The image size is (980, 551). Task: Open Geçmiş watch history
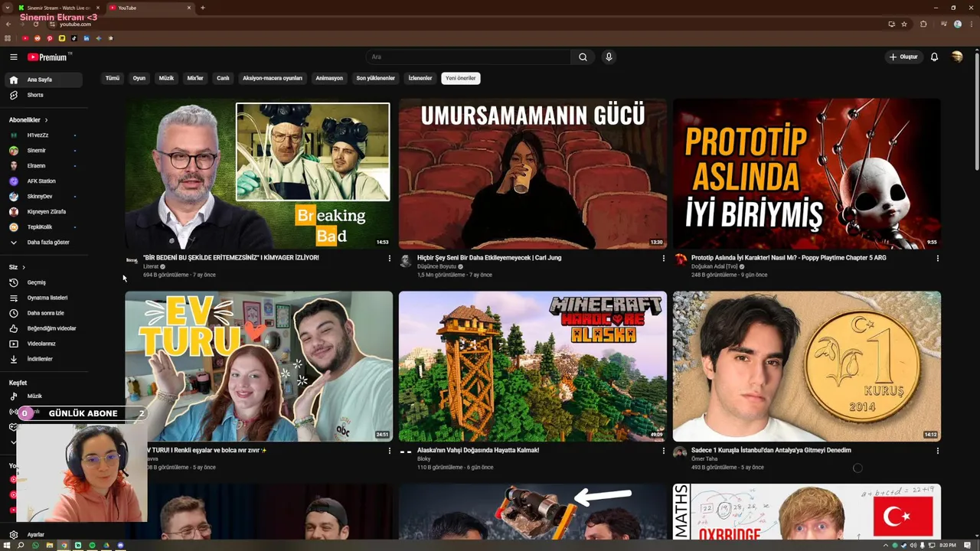pyautogui.click(x=43, y=282)
